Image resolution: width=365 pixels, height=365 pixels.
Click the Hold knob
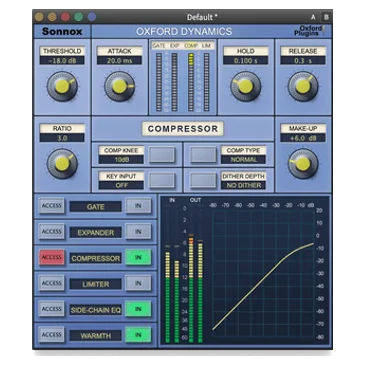coord(246,86)
